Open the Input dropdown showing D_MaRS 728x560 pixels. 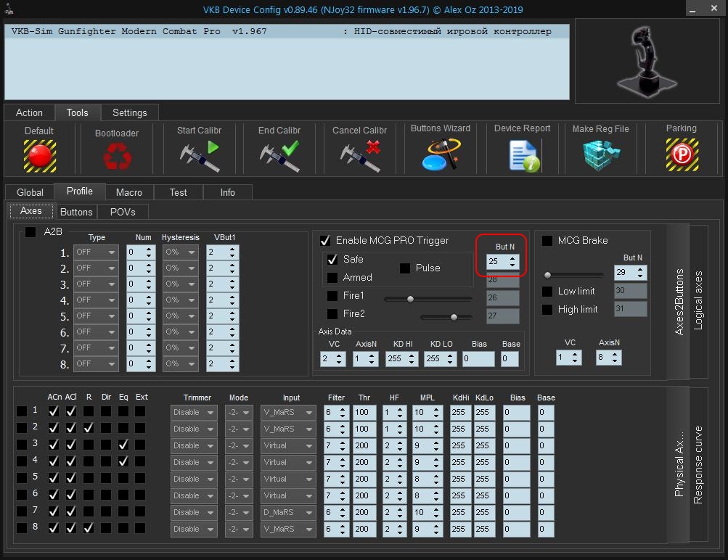coord(288,512)
